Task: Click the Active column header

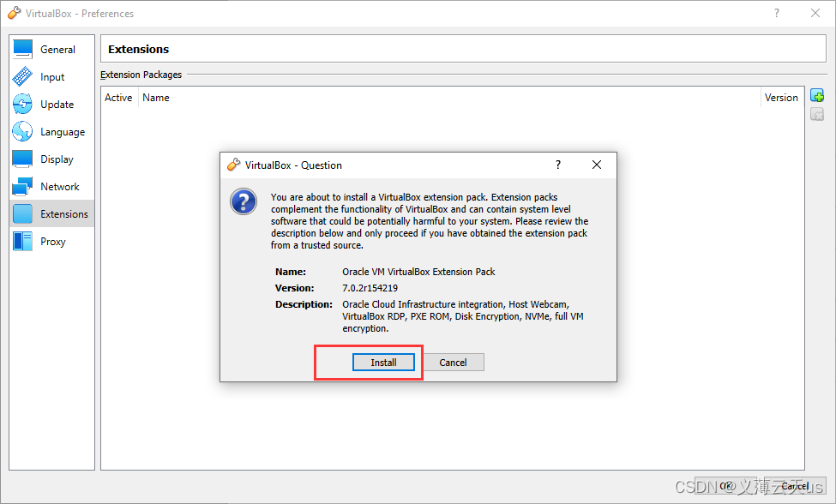Action: pyautogui.click(x=117, y=97)
